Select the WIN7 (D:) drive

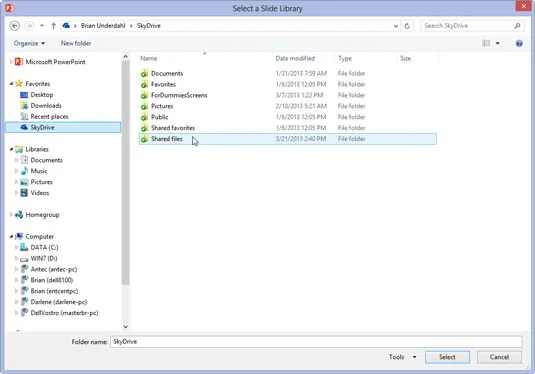pyautogui.click(x=44, y=258)
